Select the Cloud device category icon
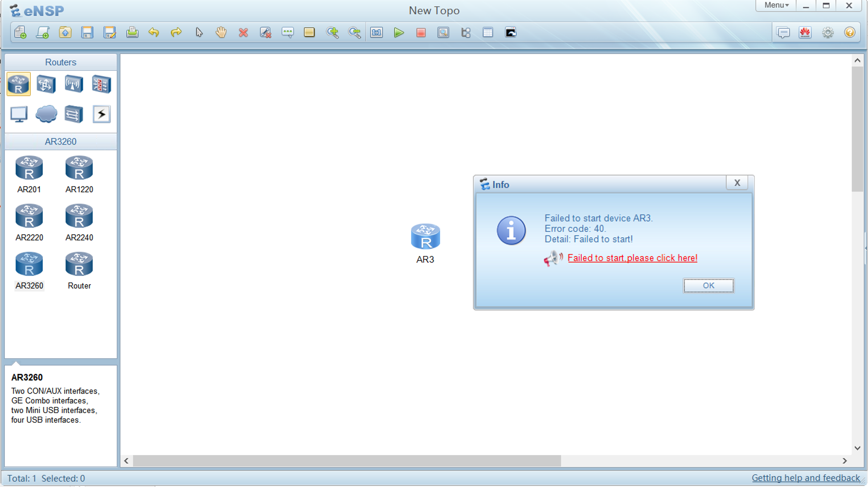Screen dimensions: 868x487 (46, 114)
